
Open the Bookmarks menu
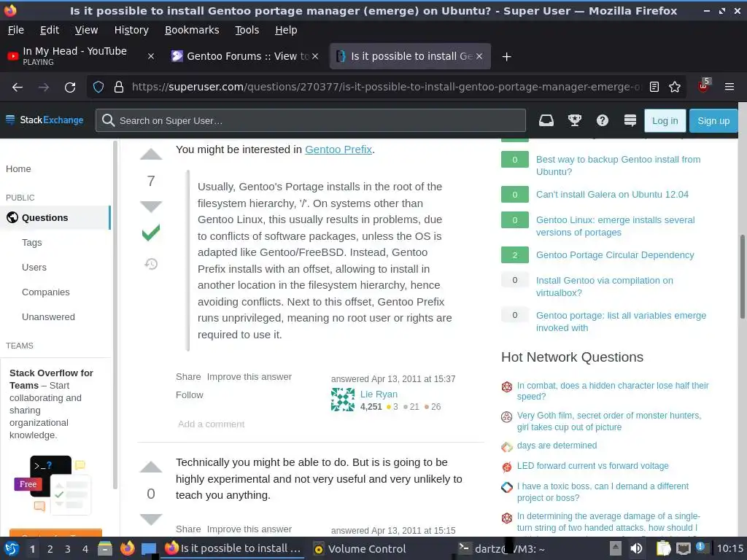[x=192, y=30]
